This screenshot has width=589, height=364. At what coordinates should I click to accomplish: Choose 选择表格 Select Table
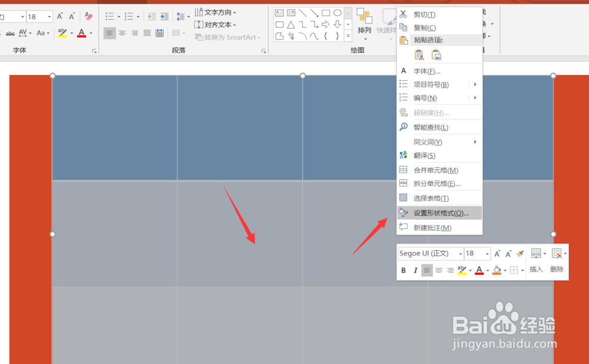click(x=439, y=198)
